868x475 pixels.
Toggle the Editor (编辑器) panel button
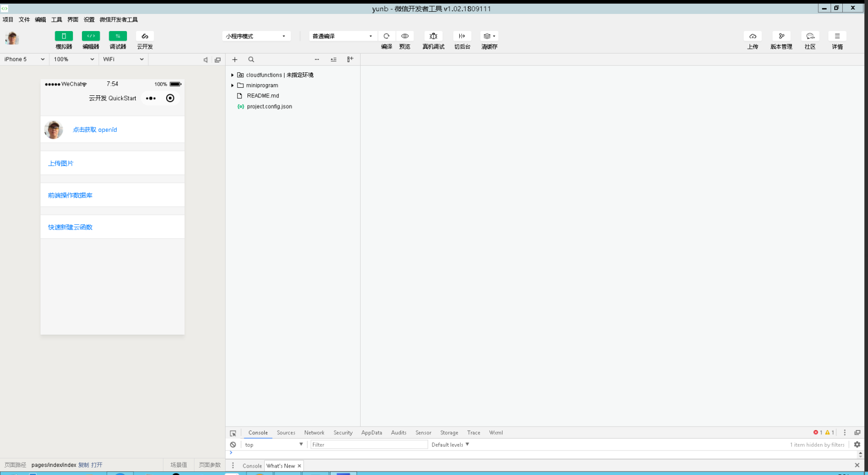click(x=91, y=36)
